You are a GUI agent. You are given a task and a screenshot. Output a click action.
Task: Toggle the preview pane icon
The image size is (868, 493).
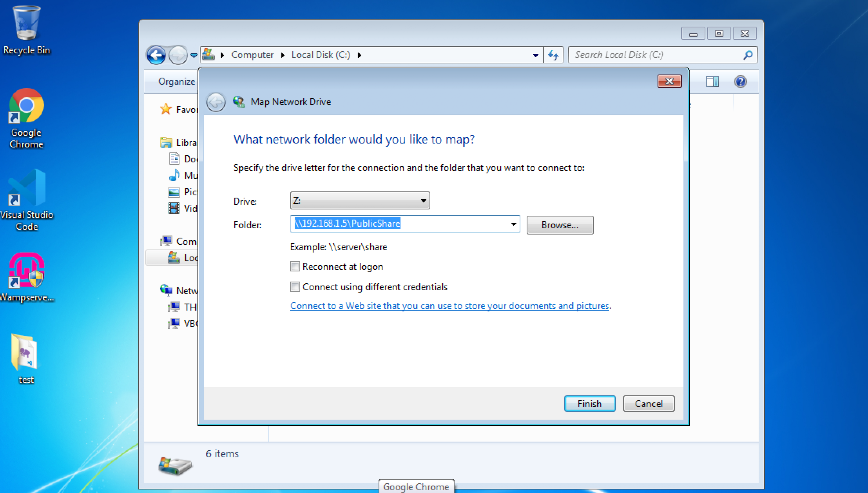712,82
